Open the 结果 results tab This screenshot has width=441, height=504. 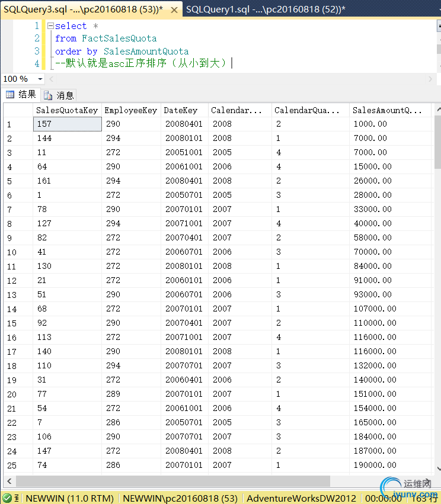click(21, 95)
